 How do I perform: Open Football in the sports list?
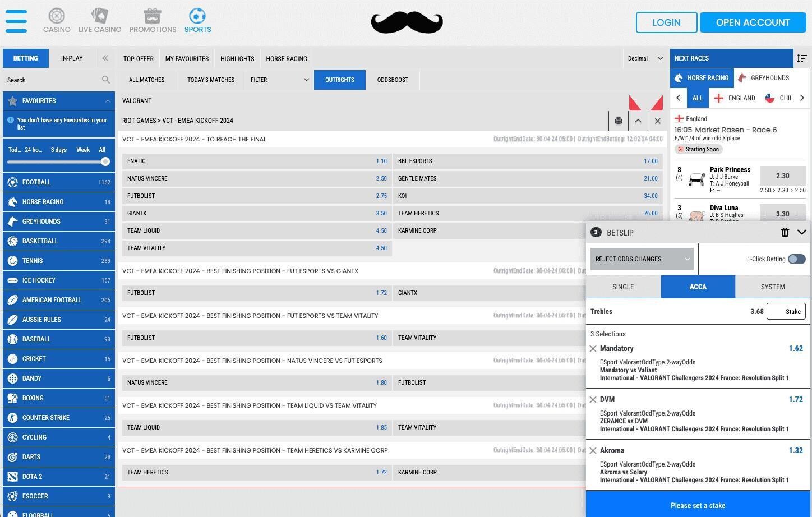[59, 182]
